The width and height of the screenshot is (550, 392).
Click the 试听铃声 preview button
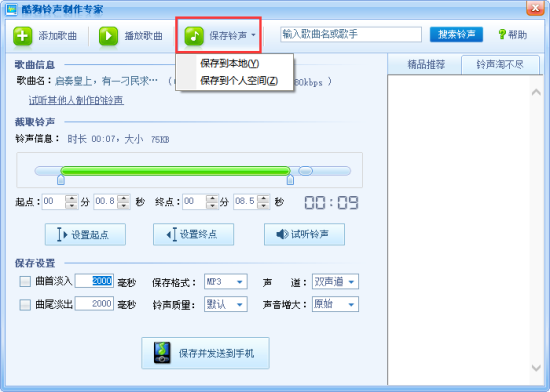tap(304, 234)
